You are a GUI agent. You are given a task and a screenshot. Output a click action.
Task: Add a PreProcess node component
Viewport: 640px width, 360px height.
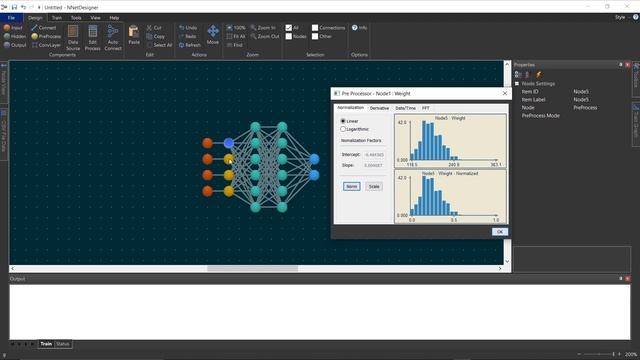point(46,36)
